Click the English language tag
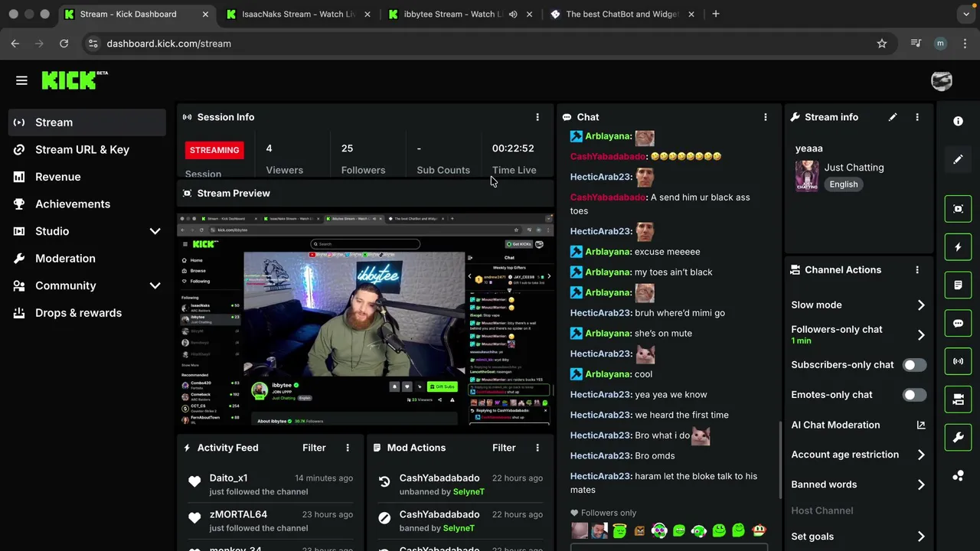The width and height of the screenshot is (980, 551). [844, 184]
